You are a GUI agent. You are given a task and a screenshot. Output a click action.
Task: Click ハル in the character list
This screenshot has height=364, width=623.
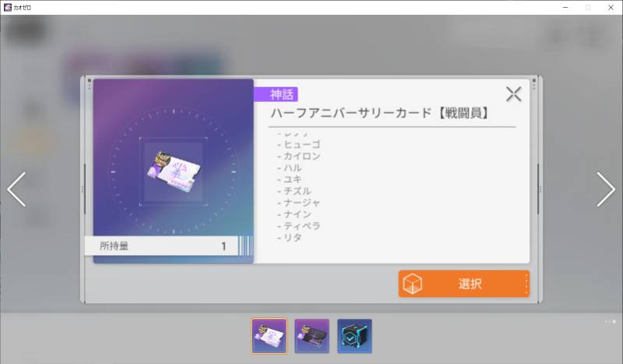(x=293, y=168)
